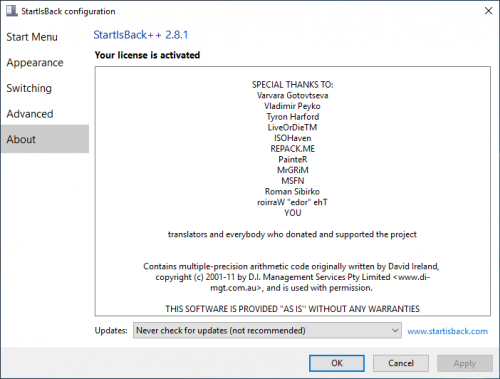Image resolution: width=500 pixels, height=379 pixels.
Task: Click the 'Updates:' label
Action: pyautogui.click(x=111, y=331)
